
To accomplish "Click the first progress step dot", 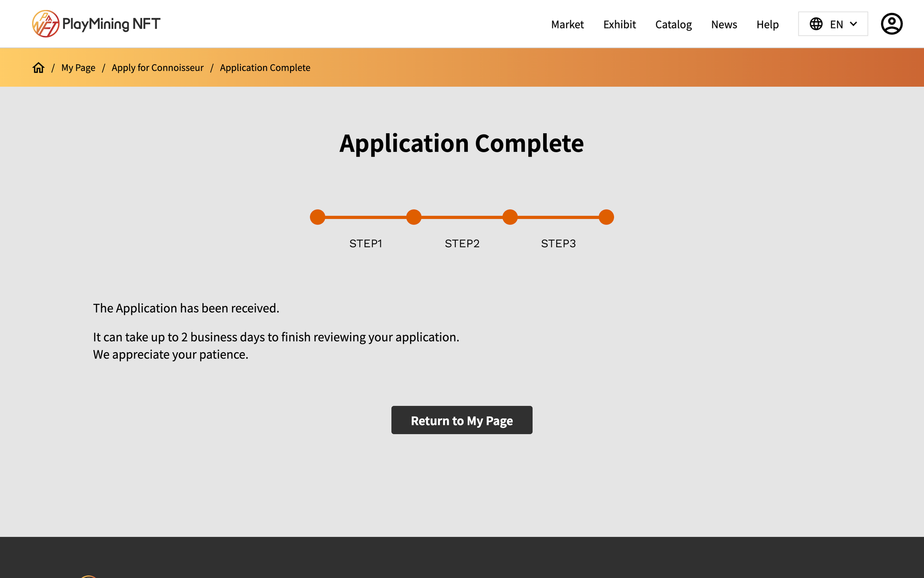I will 318,217.
